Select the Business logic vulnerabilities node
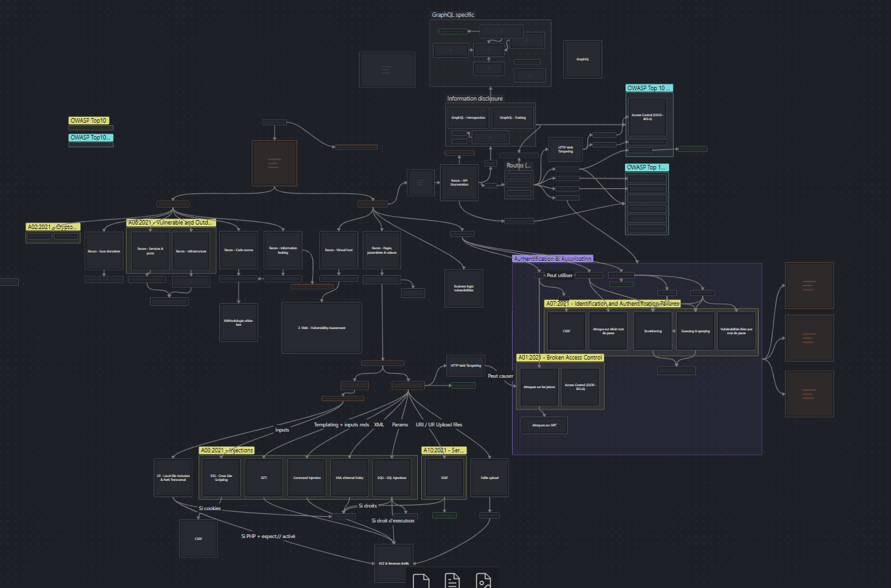Screen dimensions: 891x588 (x=463, y=288)
